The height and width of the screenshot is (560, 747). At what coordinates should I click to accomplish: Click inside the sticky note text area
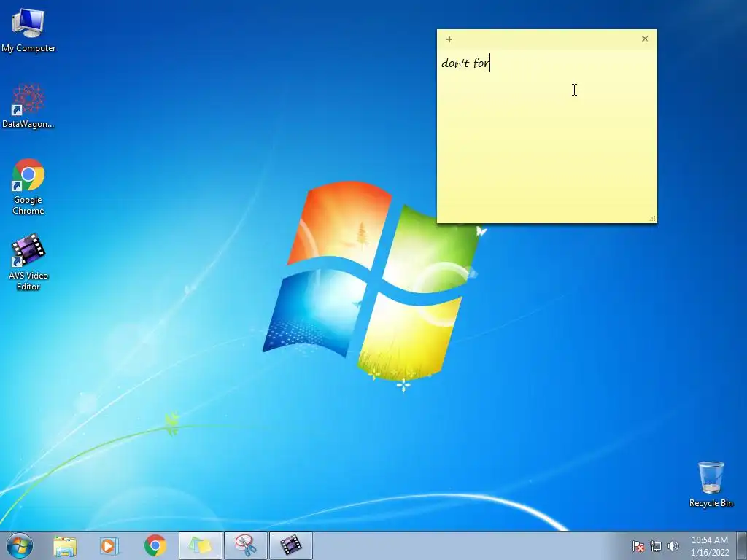(x=546, y=136)
